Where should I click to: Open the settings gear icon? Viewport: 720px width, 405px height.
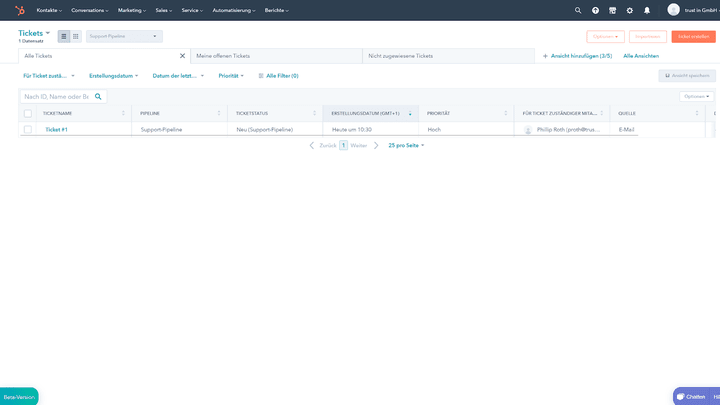pyautogui.click(x=630, y=10)
